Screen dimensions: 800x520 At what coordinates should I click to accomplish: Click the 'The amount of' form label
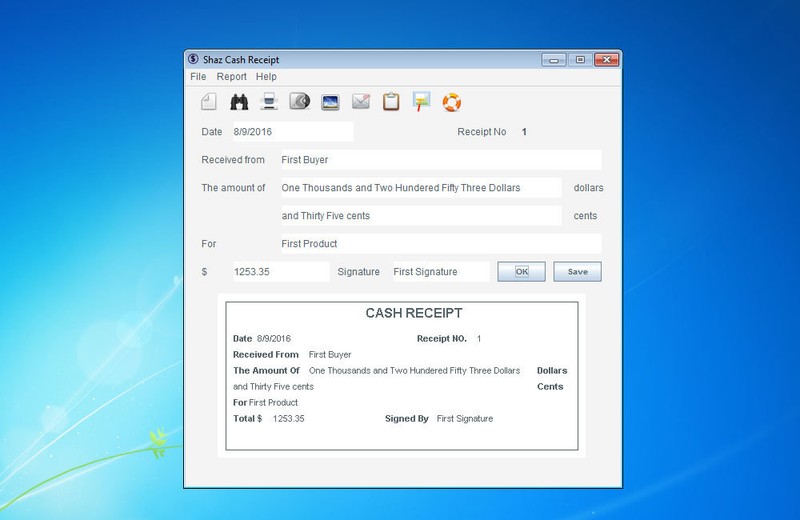(233, 188)
